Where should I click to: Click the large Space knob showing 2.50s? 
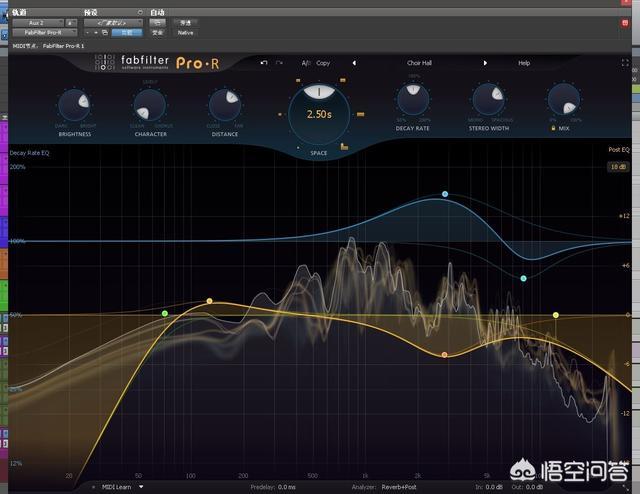coord(319,114)
